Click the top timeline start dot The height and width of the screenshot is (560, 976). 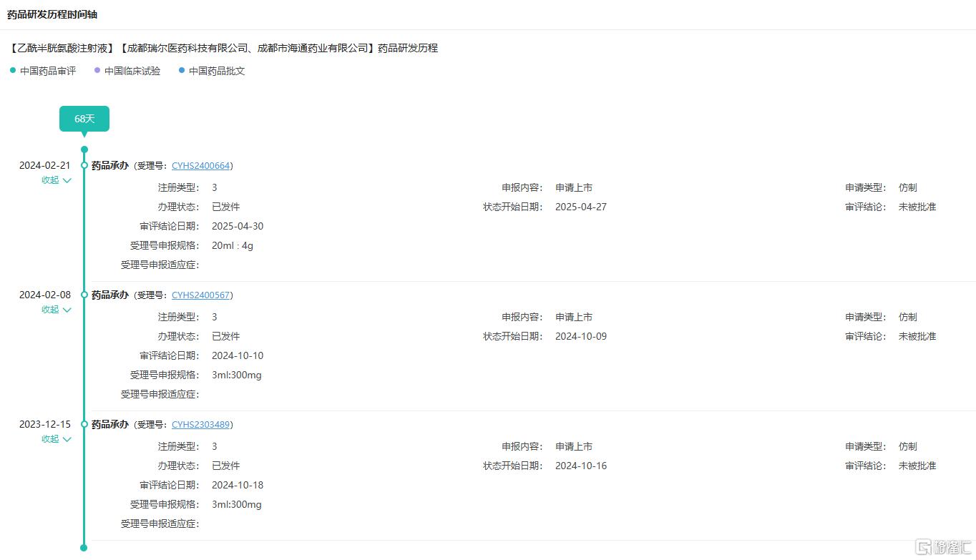coord(84,149)
